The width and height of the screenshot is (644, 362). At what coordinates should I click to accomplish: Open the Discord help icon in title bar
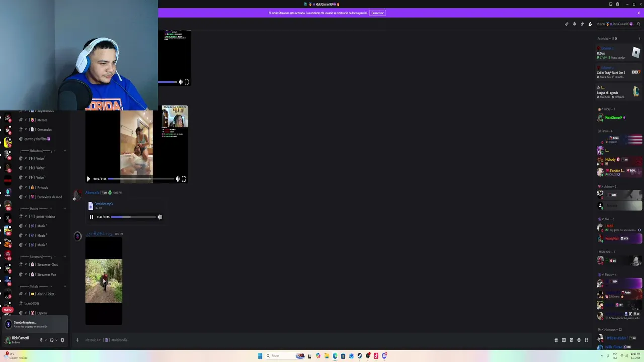[x=617, y=4]
